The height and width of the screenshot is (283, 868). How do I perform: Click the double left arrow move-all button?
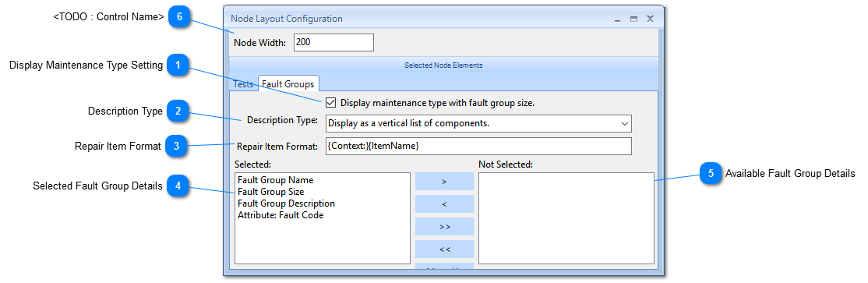tap(444, 249)
